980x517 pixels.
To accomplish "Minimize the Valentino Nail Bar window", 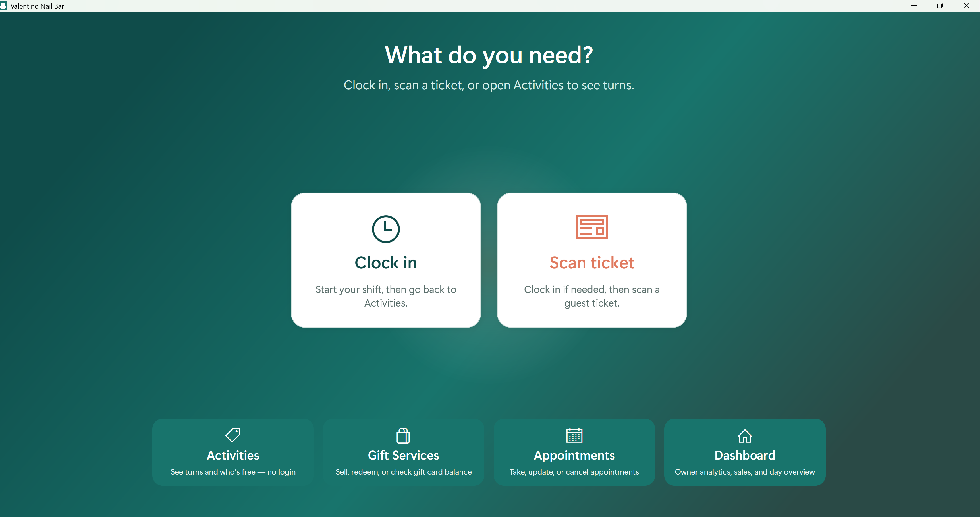I will (914, 6).
